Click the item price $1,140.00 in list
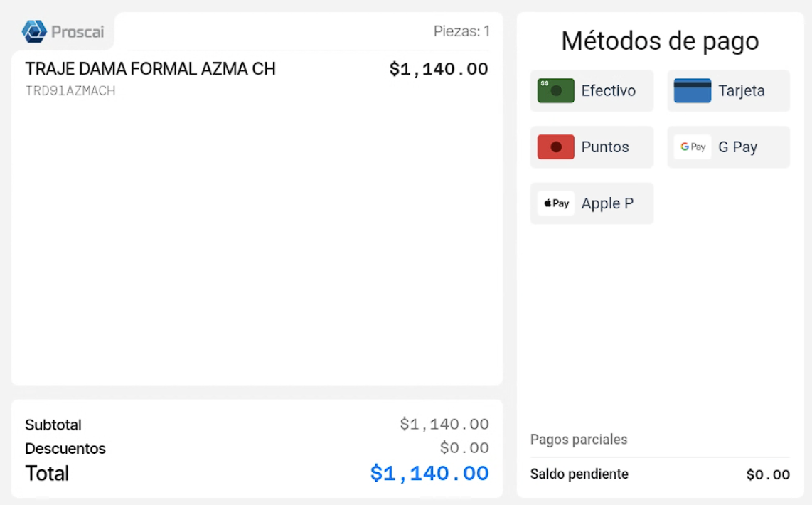 [439, 69]
